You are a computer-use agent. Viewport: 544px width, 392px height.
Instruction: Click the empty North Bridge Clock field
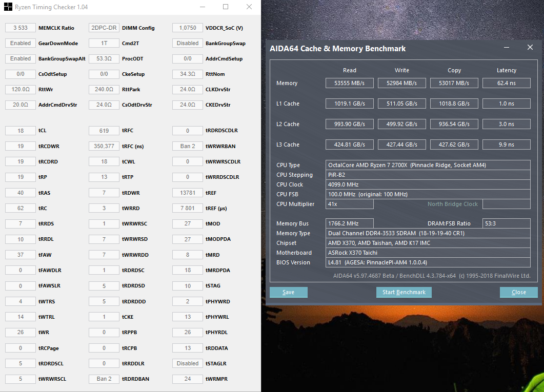coord(507,204)
